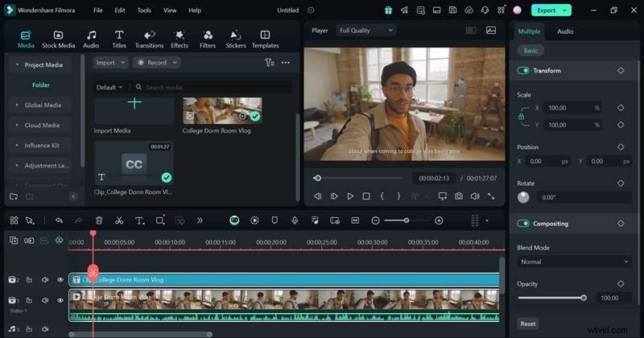Open the Full Quality player dropdown
Viewport: 644px width, 338px height.
pos(365,31)
